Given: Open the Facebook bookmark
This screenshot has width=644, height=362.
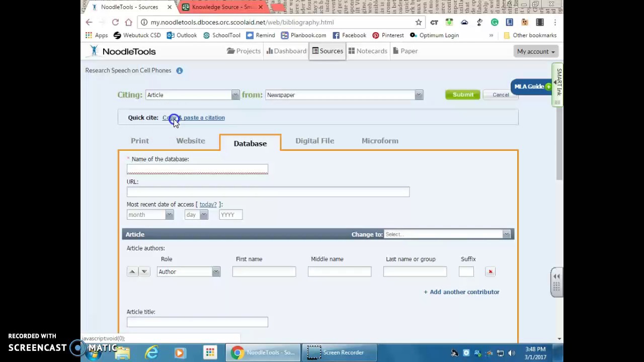Looking at the screenshot, I should pyautogui.click(x=349, y=35).
